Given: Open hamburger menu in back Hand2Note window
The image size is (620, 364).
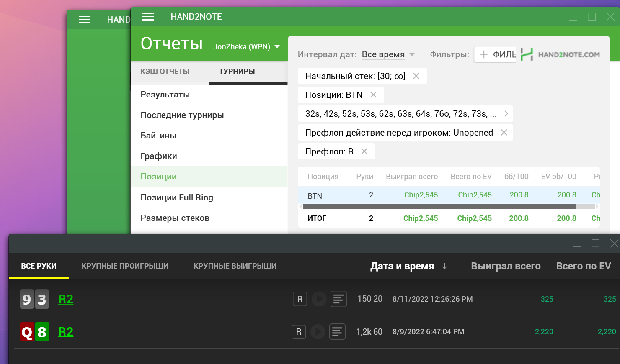Looking at the screenshot, I should coord(85,20).
